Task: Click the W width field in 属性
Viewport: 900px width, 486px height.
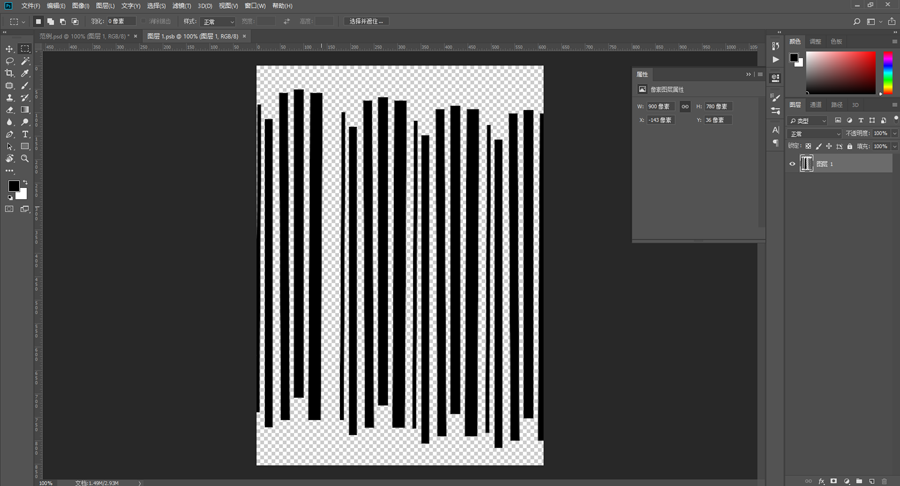Action: click(660, 106)
